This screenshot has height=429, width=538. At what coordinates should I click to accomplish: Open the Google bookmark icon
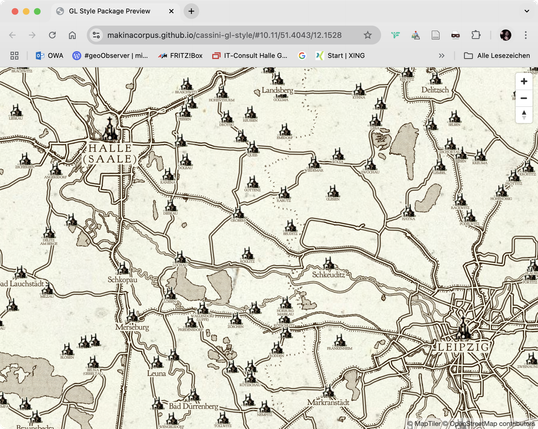pyautogui.click(x=302, y=56)
